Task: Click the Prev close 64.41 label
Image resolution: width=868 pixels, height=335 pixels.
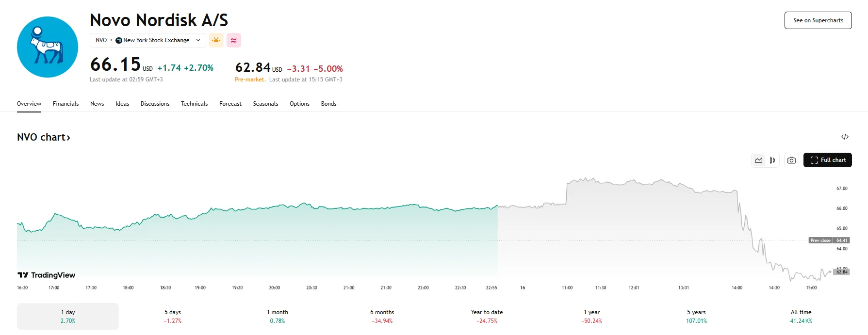Action: pyautogui.click(x=829, y=240)
